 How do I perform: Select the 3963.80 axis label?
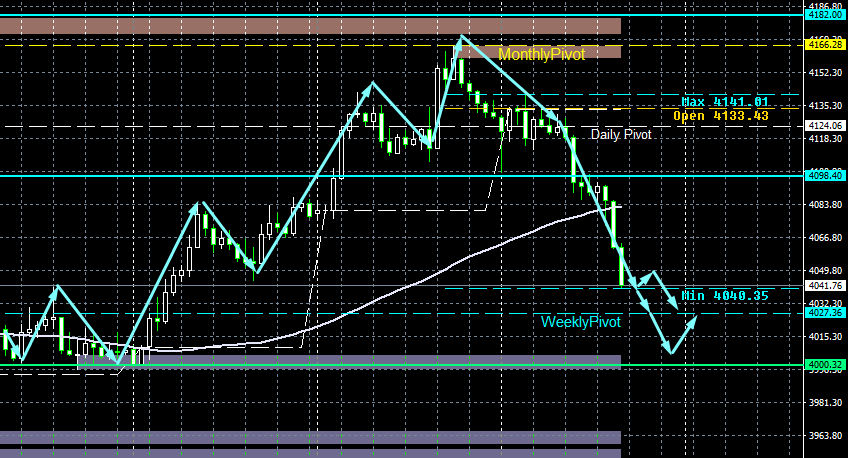tap(825, 435)
